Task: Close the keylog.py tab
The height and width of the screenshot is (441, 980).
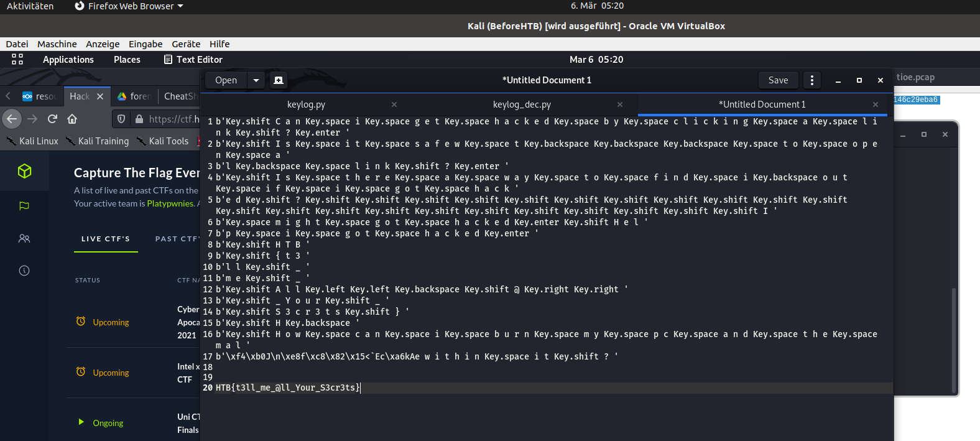Action: (x=394, y=104)
